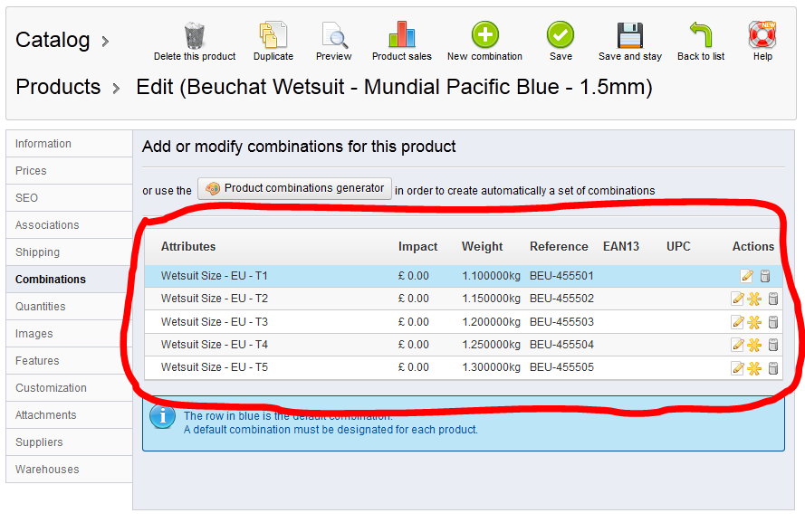This screenshot has height=532, width=805.
Task: Edit the Wetsuit Size EU T1 combination
Action: coord(747,276)
